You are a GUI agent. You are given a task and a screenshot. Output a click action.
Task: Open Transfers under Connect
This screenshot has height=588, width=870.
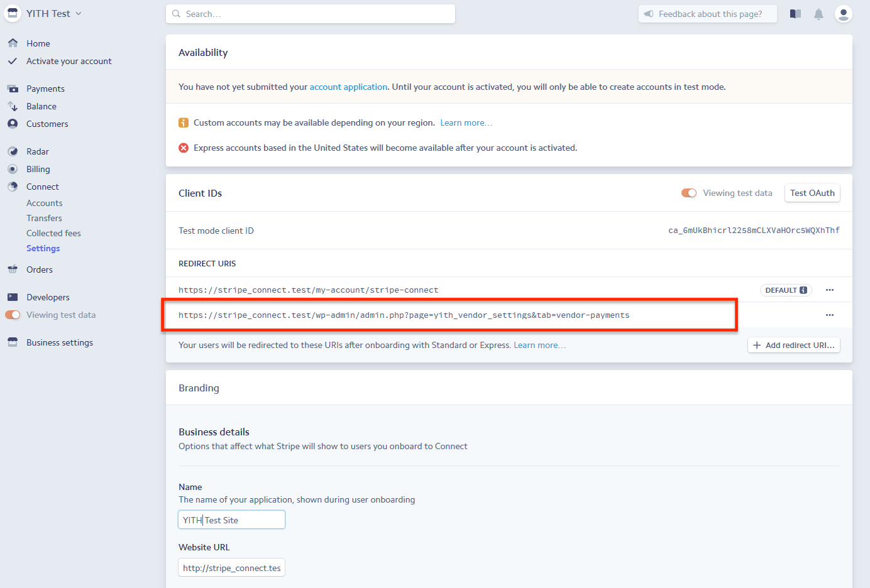[x=44, y=218]
